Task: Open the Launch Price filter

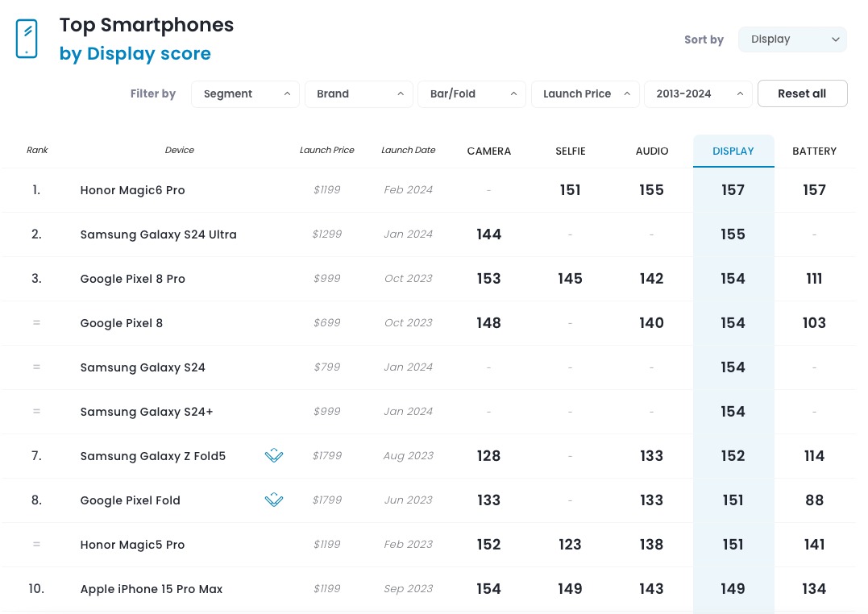Action: tap(585, 93)
